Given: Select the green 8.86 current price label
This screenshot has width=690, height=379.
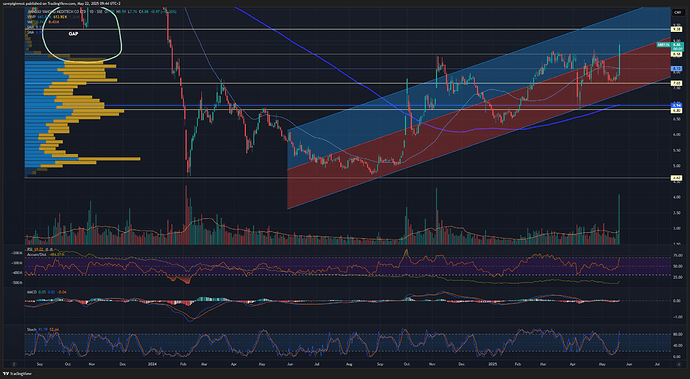Looking at the screenshot, I should tap(677, 45).
